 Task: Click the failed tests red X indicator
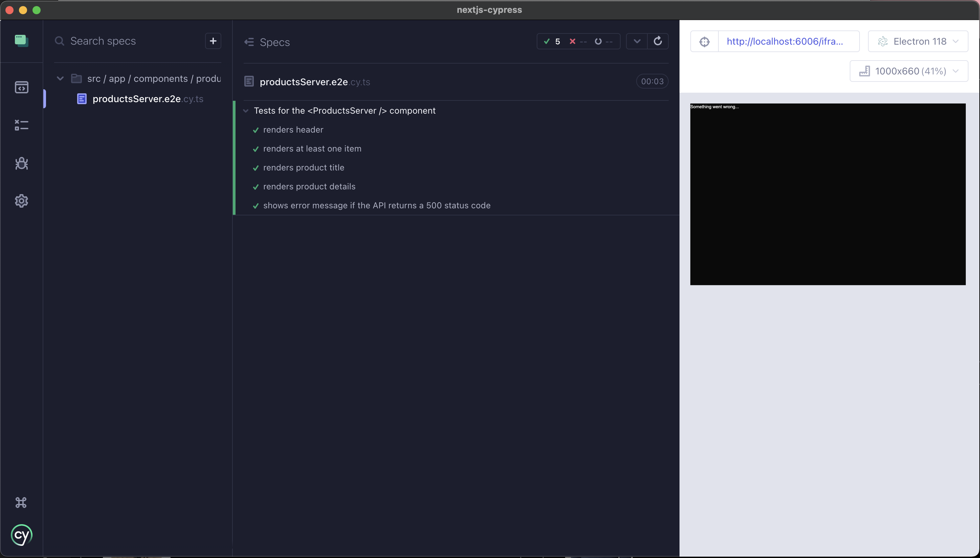tap(578, 41)
